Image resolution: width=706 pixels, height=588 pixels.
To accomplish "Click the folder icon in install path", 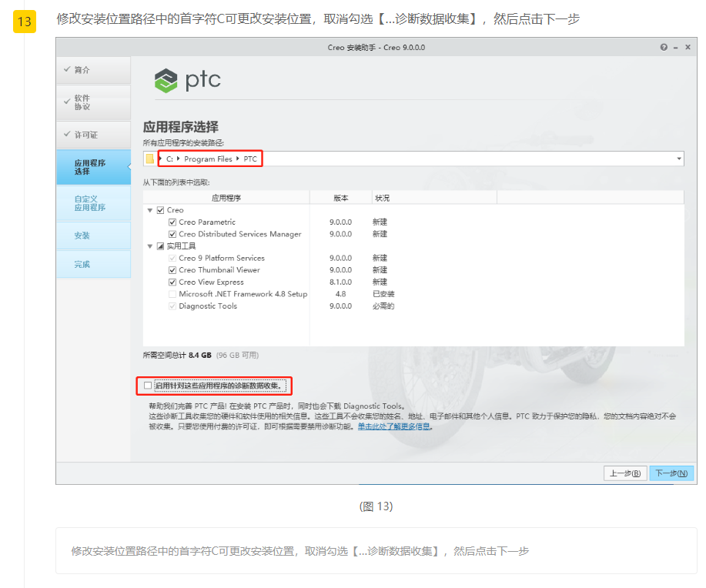I will (x=150, y=159).
